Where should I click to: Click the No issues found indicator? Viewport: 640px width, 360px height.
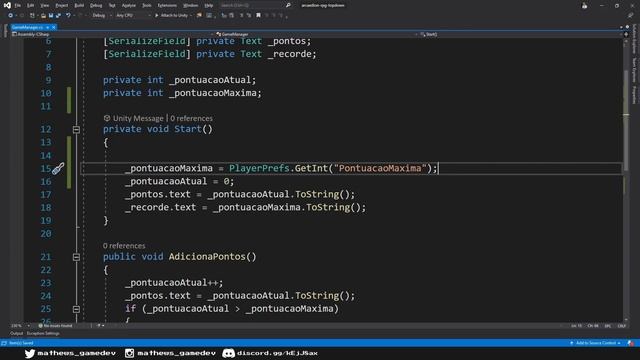[x=55, y=326]
